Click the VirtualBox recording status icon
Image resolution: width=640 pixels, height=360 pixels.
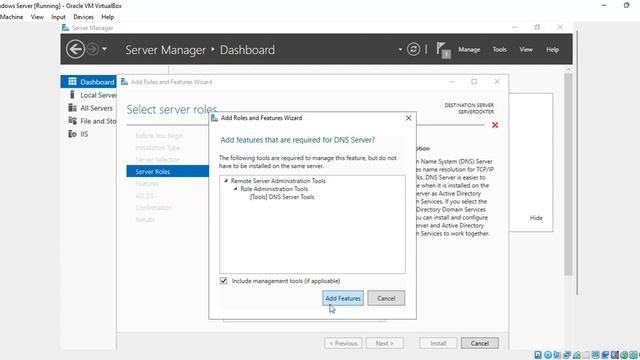(x=605, y=355)
